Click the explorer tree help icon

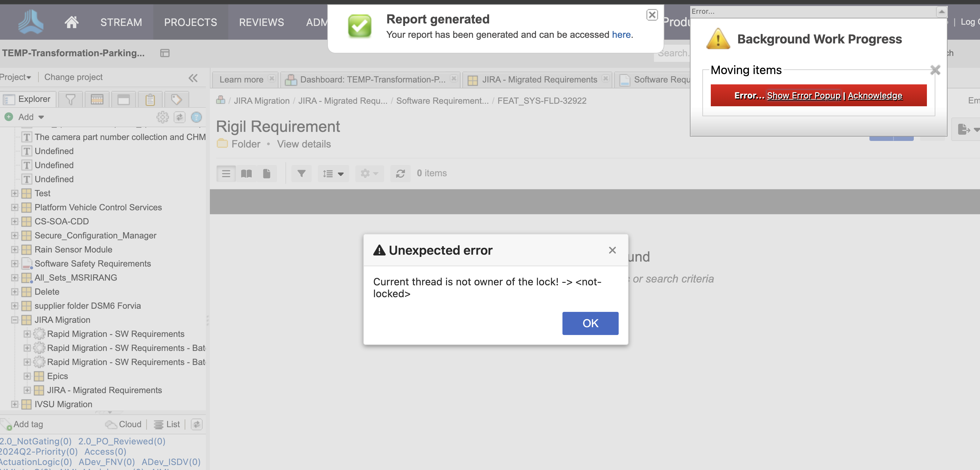tap(196, 117)
